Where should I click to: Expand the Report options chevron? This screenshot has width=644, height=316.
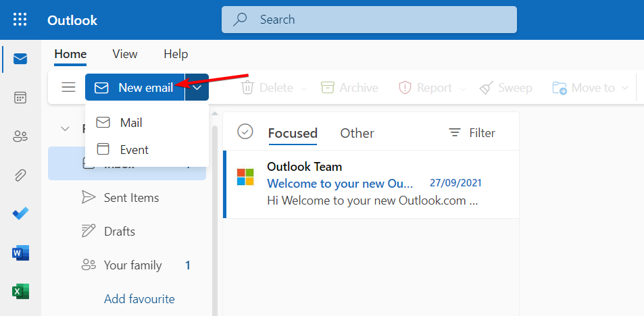coord(463,88)
